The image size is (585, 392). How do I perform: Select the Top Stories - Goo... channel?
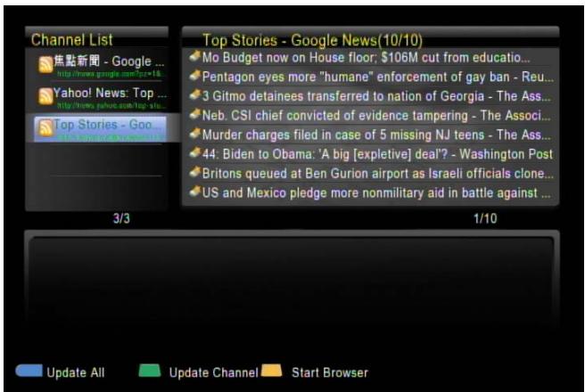tap(100, 129)
